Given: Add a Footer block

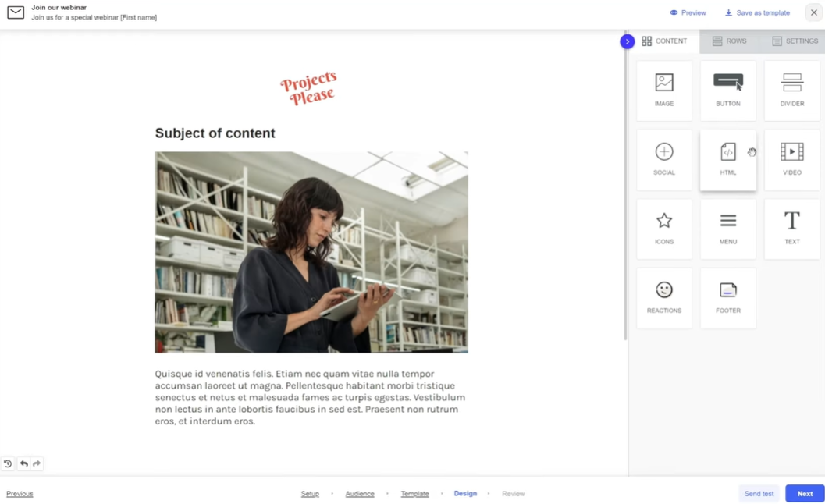Looking at the screenshot, I should tap(727, 297).
